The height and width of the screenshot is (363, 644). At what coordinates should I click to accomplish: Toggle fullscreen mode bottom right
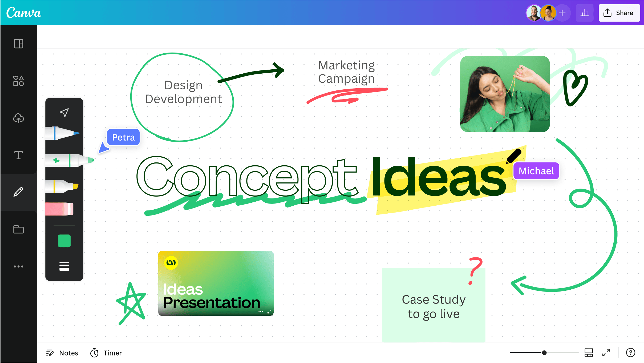point(606,353)
